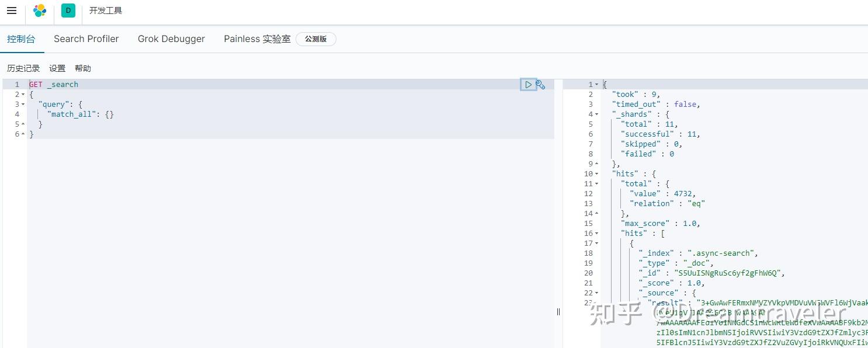The image size is (868, 348).
Task: Open the hamburger navigation menu
Action: click(12, 10)
